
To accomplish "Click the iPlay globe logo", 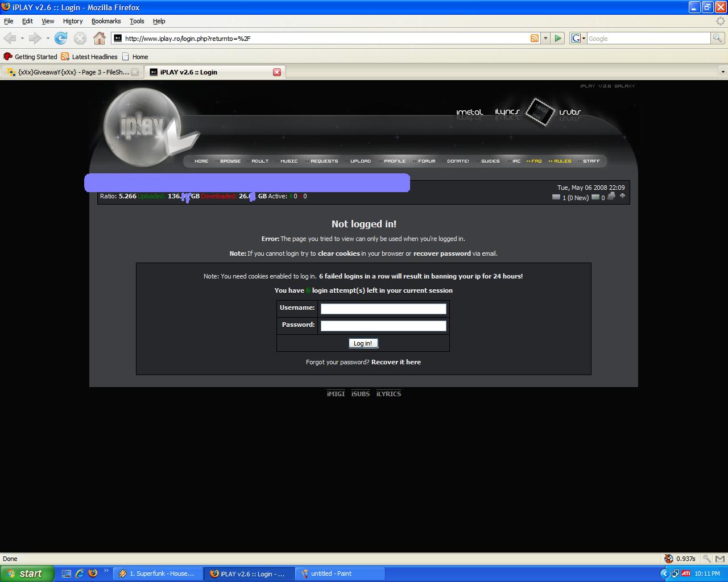I will point(142,127).
